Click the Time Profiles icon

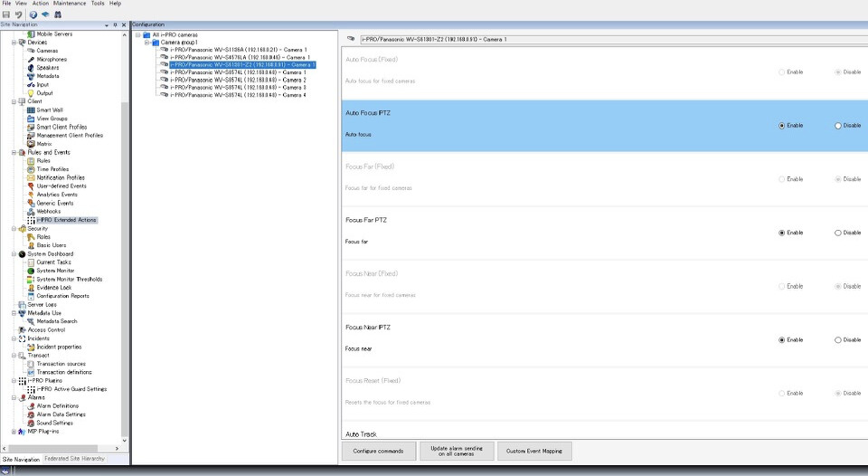tap(31, 169)
